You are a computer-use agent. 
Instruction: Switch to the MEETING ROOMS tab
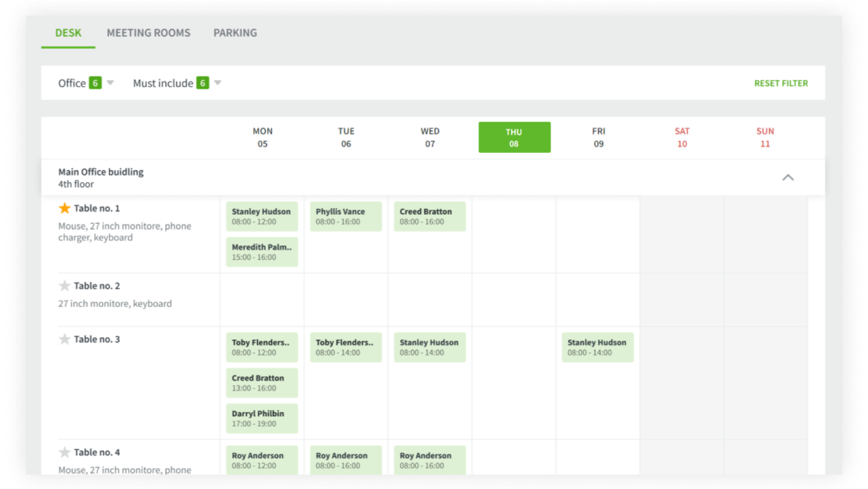(x=148, y=33)
